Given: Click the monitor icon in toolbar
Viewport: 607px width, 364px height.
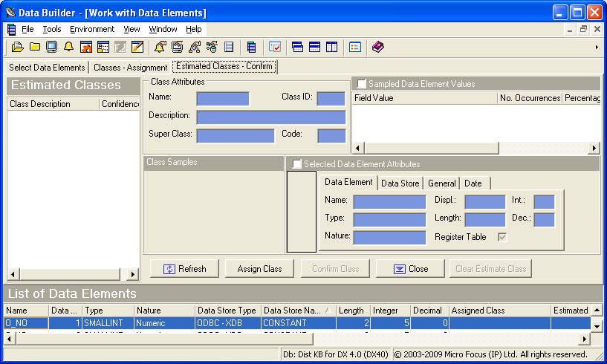Looking at the screenshot, I should click(51, 47).
